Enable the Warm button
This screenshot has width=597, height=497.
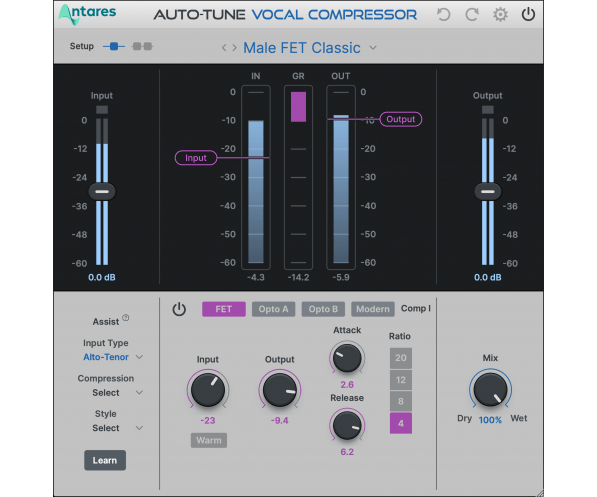point(209,440)
